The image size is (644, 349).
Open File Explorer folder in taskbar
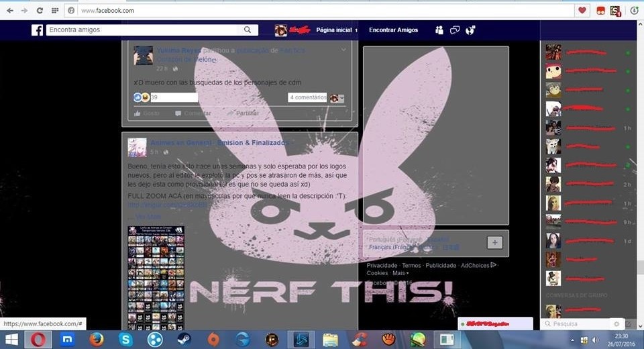coord(330,340)
